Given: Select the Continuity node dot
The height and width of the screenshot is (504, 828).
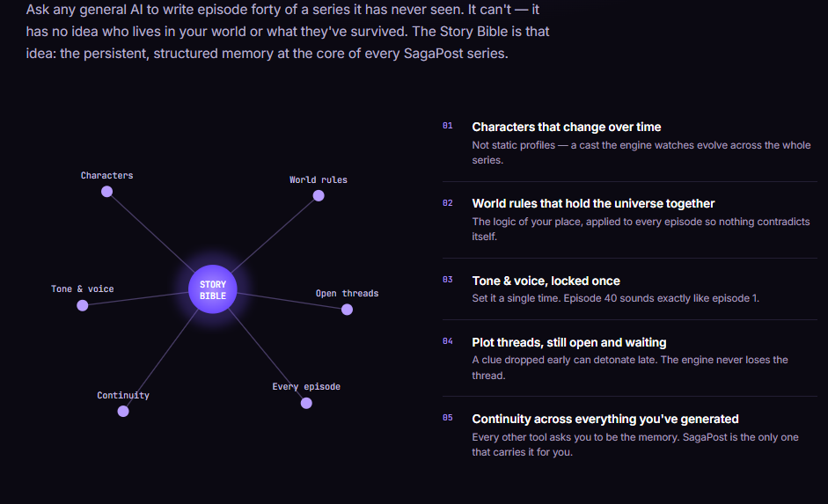Looking at the screenshot, I should pyautogui.click(x=123, y=411).
